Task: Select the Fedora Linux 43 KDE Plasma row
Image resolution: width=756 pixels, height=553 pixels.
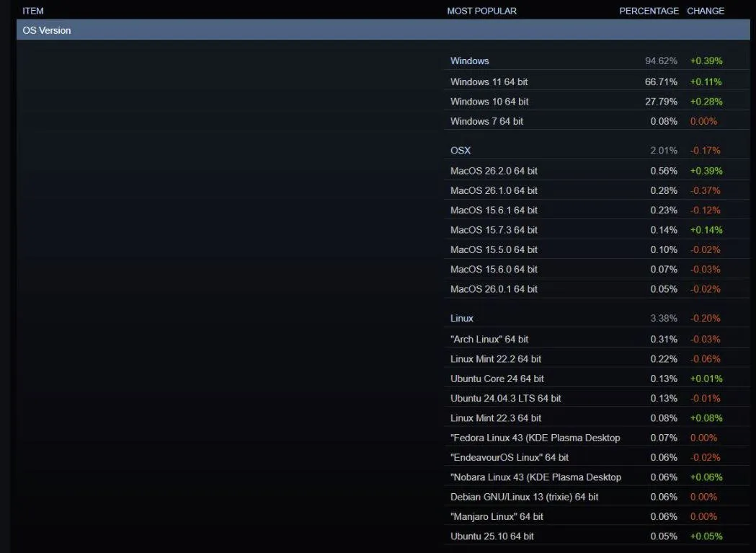Action: pyautogui.click(x=597, y=438)
